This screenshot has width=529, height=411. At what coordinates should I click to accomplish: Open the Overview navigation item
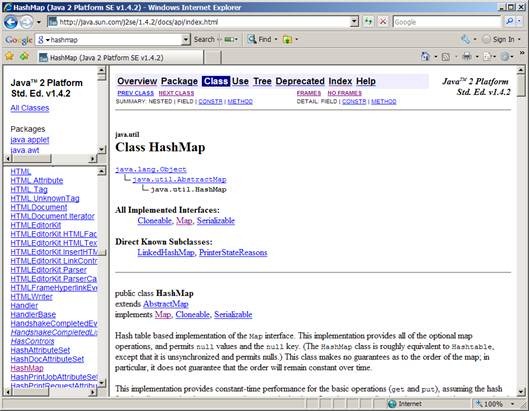tap(137, 81)
